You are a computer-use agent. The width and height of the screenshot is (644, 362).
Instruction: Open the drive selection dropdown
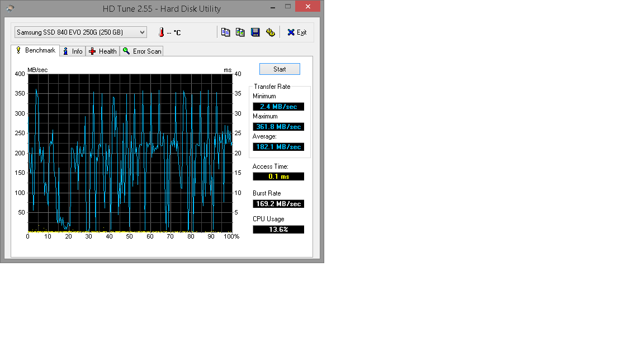80,32
